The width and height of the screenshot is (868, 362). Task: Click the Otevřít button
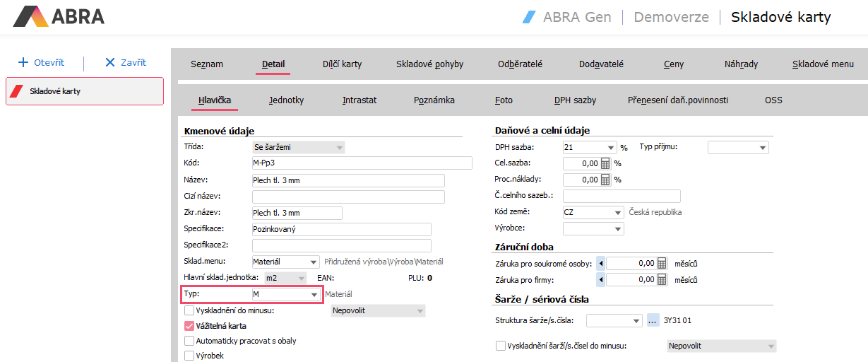pyautogui.click(x=41, y=62)
